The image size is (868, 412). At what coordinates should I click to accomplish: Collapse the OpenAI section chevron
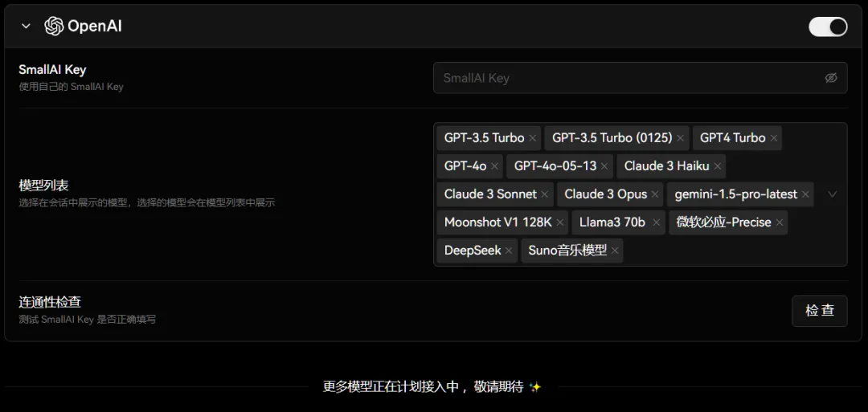[26, 26]
